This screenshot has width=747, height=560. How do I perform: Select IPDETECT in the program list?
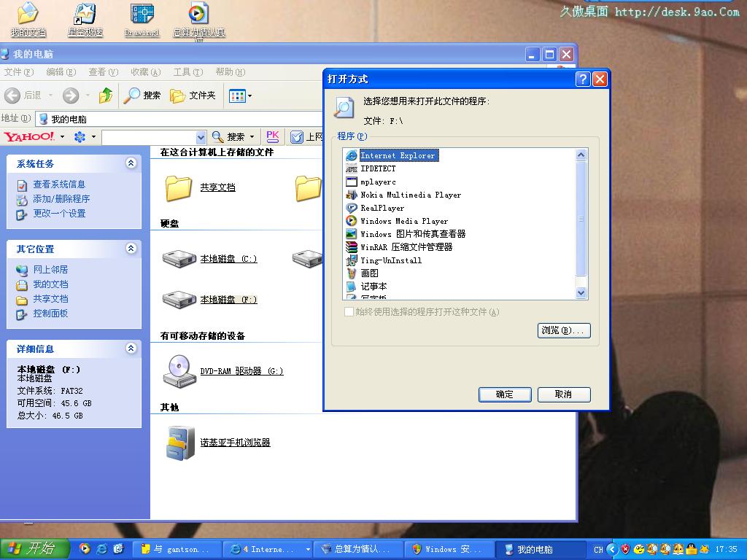(378, 168)
